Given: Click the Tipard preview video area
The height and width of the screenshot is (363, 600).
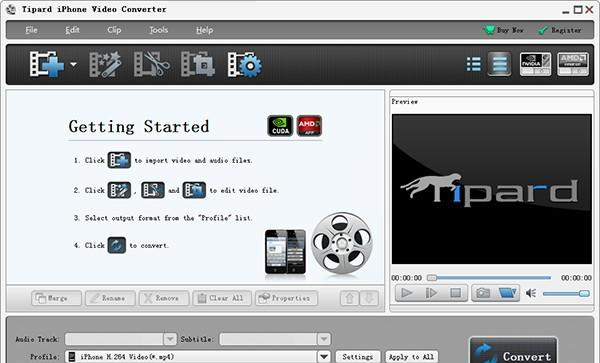Looking at the screenshot, I should (x=492, y=189).
